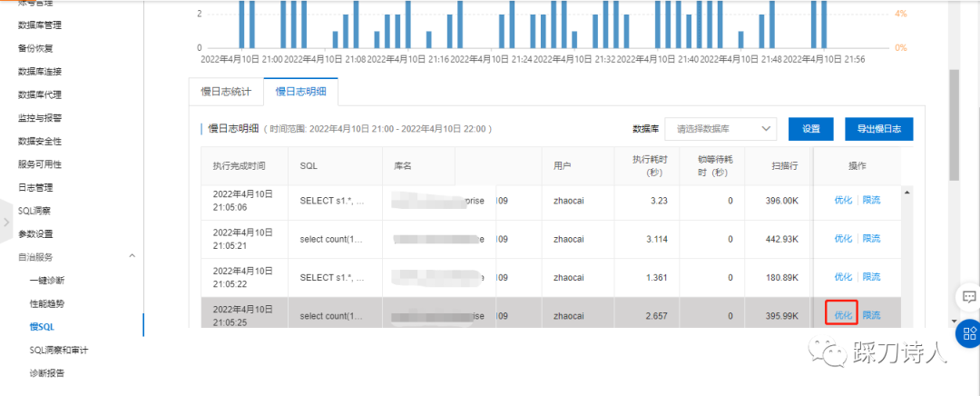Collapse the 自治服务 menu section
Image resolution: width=980 pixels, height=396 pixels.
click(131, 257)
